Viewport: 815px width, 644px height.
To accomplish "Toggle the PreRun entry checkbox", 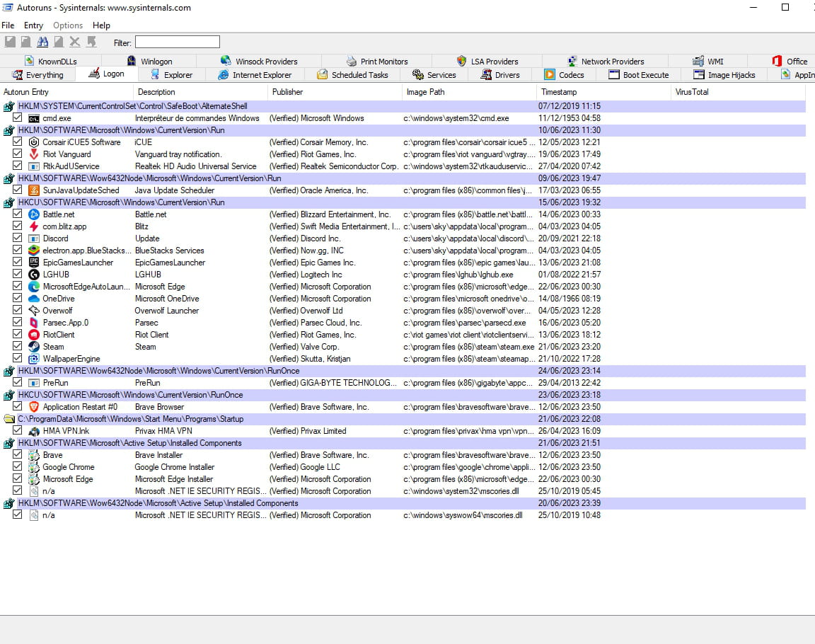I will [17, 382].
